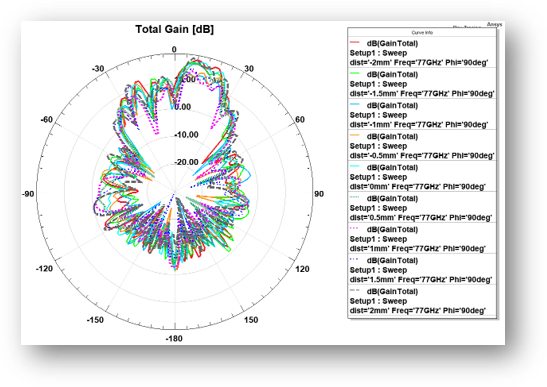Click the 150 degree angle label
Screen dimensions: 547x387
[x=251, y=320]
